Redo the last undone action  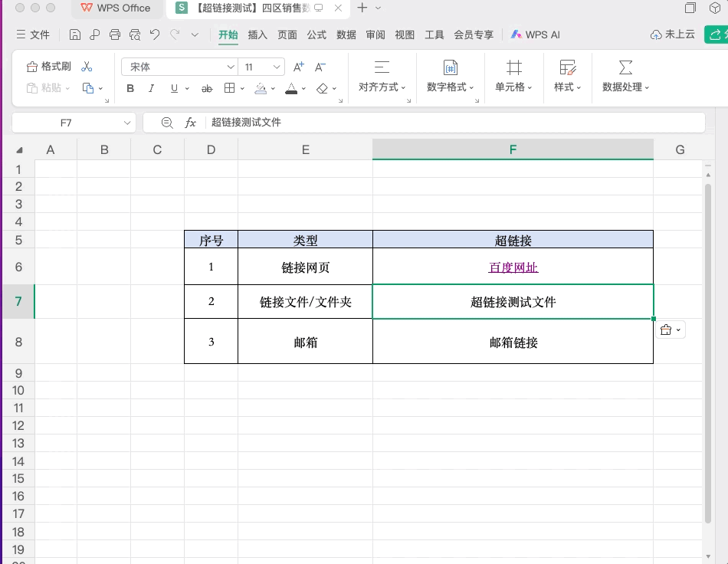tap(175, 34)
